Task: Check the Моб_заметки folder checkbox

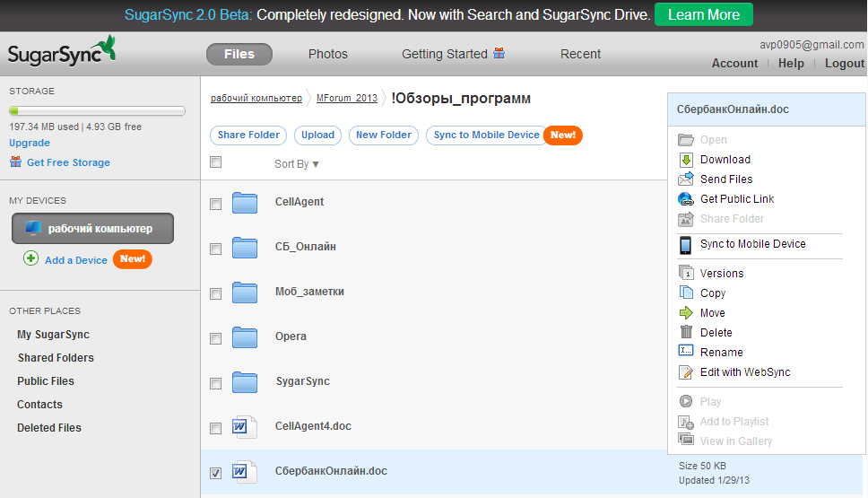Action: pos(216,293)
